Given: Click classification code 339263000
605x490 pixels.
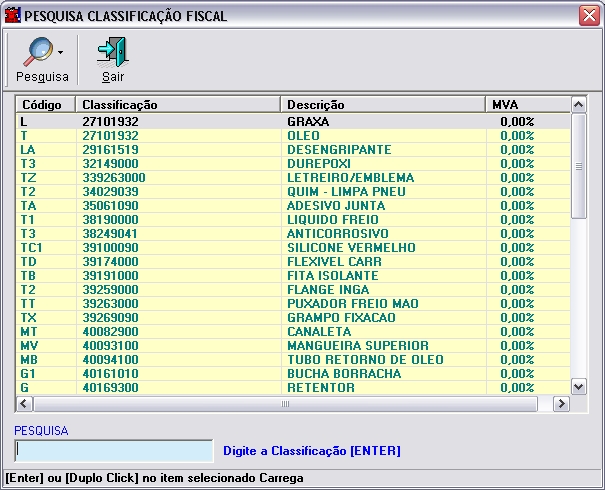Looking at the screenshot, I should pos(114,177).
